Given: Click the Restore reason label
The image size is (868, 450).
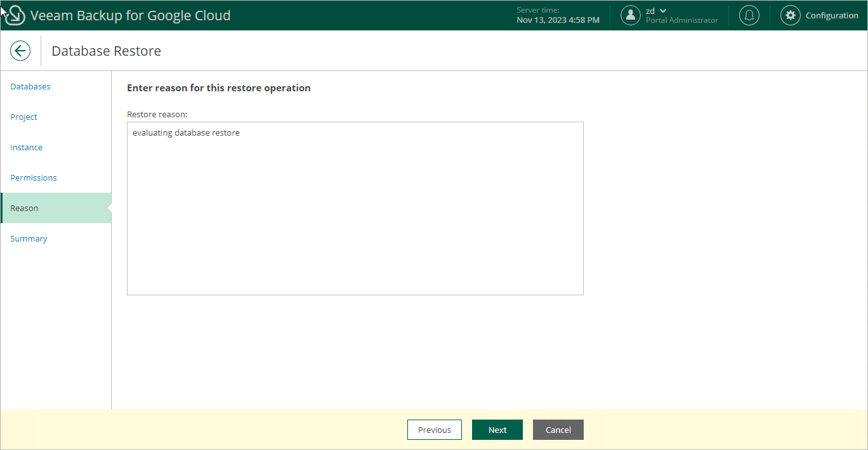Looking at the screenshot, I should click(x=157, y=114).
